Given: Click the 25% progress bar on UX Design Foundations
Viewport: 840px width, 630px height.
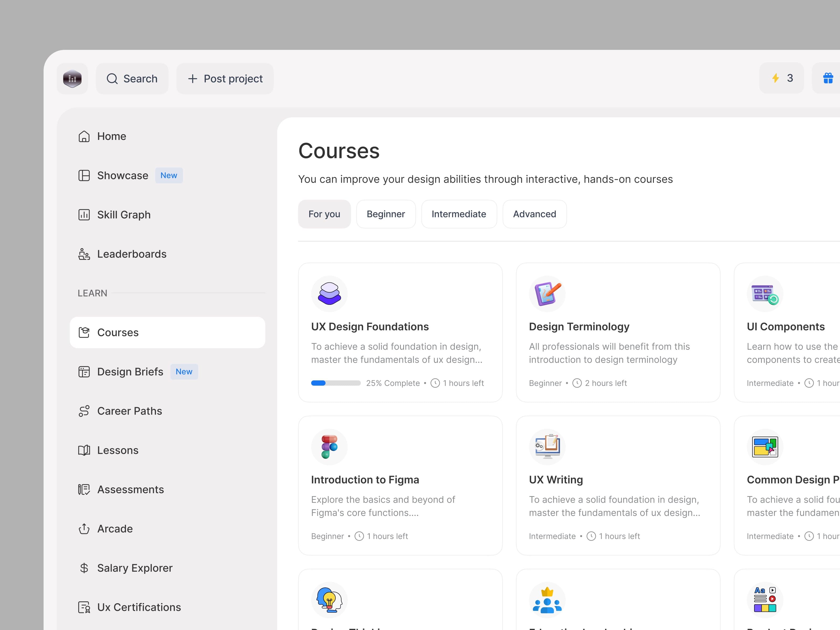Looking at the screenshot, I should click(x=336, y=383).
